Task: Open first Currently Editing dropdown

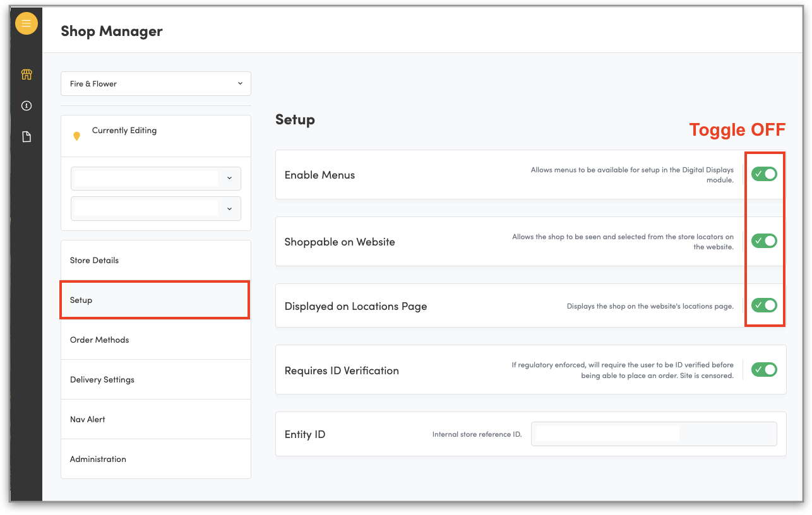Action: (x=156, y=179)
